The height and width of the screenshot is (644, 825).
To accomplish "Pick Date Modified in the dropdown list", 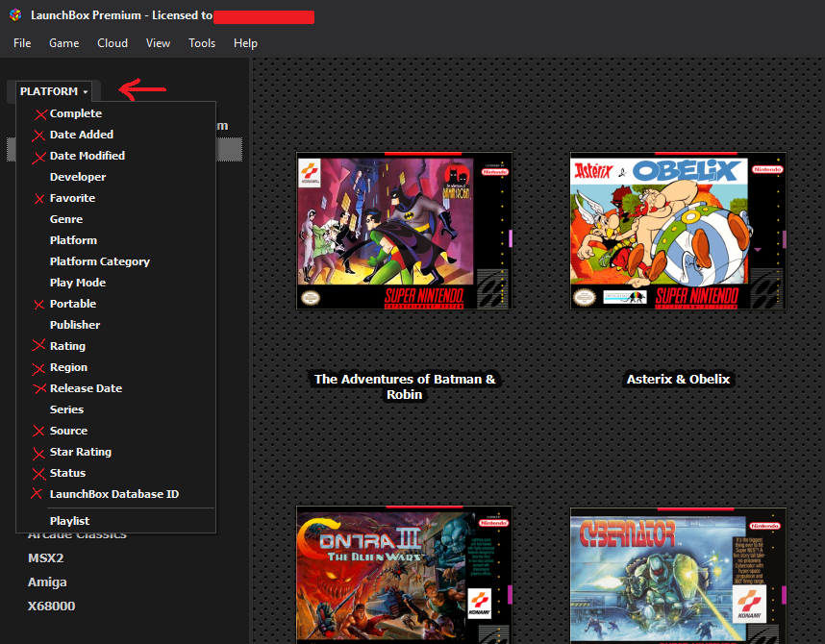I will click(115, 156).
